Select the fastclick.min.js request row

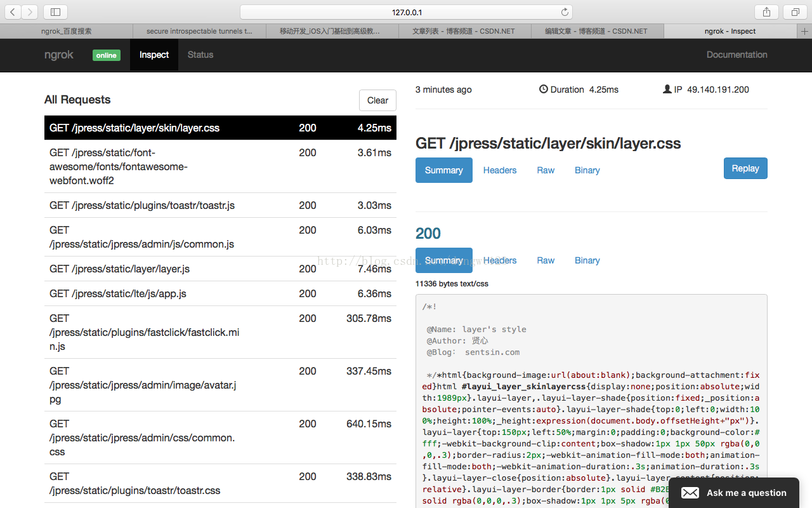pos(220,332)
